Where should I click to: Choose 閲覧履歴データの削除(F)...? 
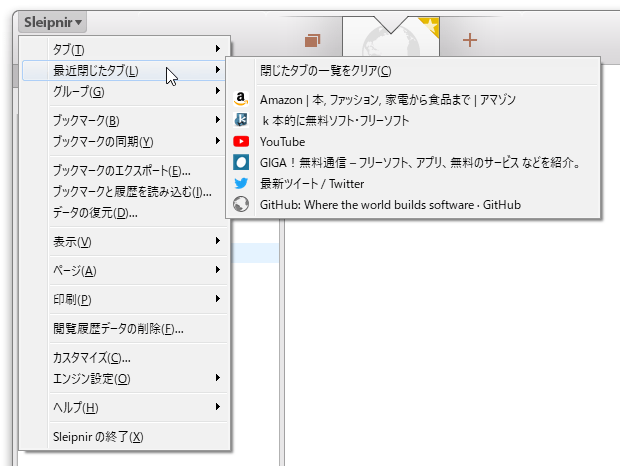(x=125, y=328)
